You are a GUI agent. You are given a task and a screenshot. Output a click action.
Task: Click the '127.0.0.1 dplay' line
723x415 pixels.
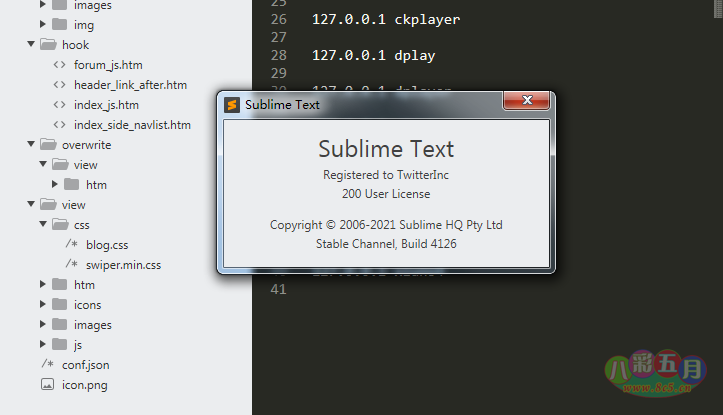pos(373,55)
